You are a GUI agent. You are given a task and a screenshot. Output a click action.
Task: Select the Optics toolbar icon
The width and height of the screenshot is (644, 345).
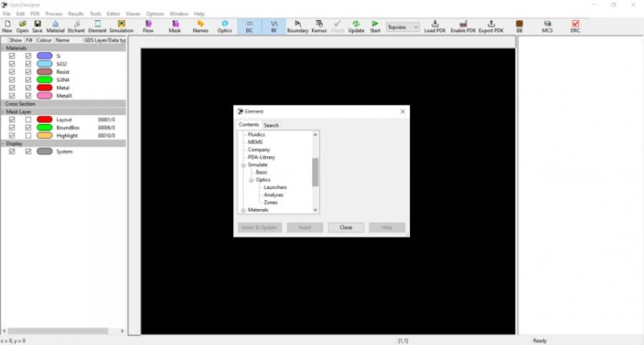(224, 26)
